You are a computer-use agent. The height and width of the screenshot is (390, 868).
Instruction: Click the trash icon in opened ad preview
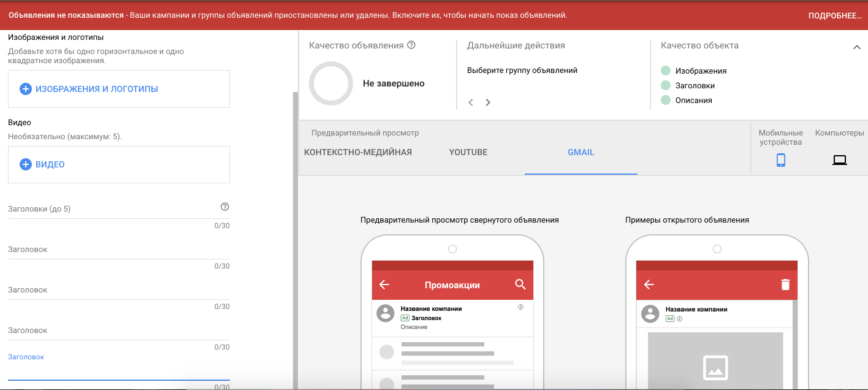(785, 285)
